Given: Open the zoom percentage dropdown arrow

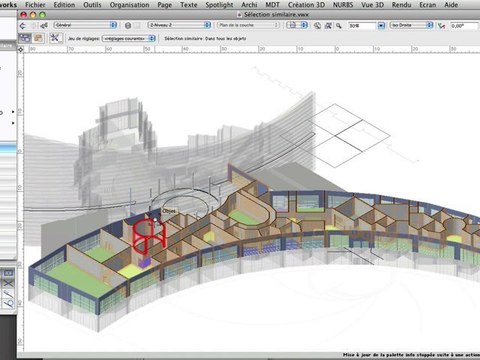Looking at the screenshot, I should (381, 25).
